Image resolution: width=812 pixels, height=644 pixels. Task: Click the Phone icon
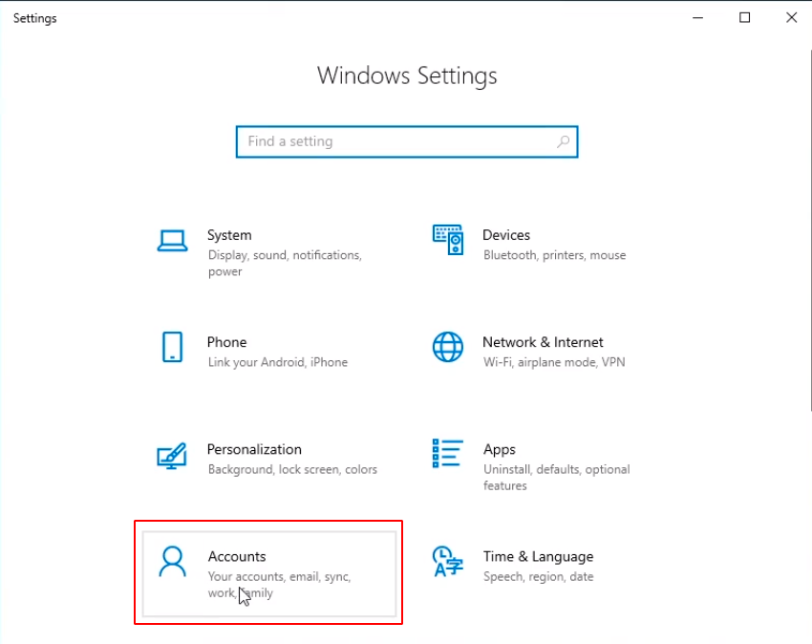tap(172, 347)
